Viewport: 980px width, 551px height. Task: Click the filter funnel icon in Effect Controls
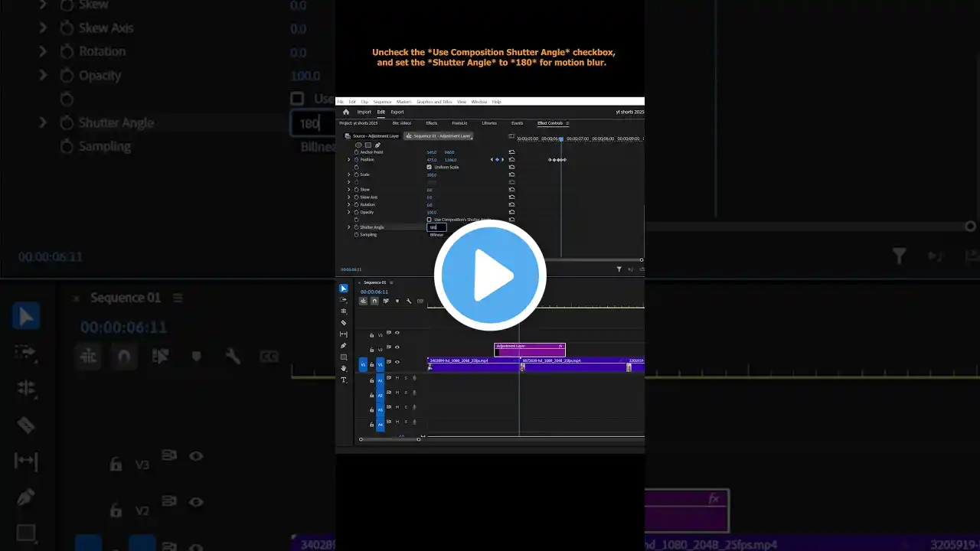(x=619, y=269)
